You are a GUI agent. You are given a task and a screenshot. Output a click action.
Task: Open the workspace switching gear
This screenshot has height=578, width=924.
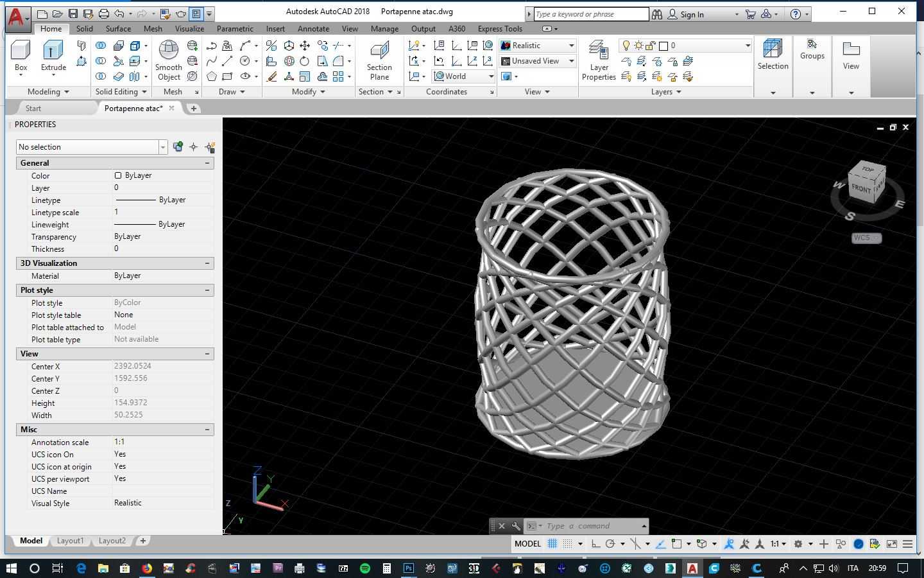tap(798, 544)
